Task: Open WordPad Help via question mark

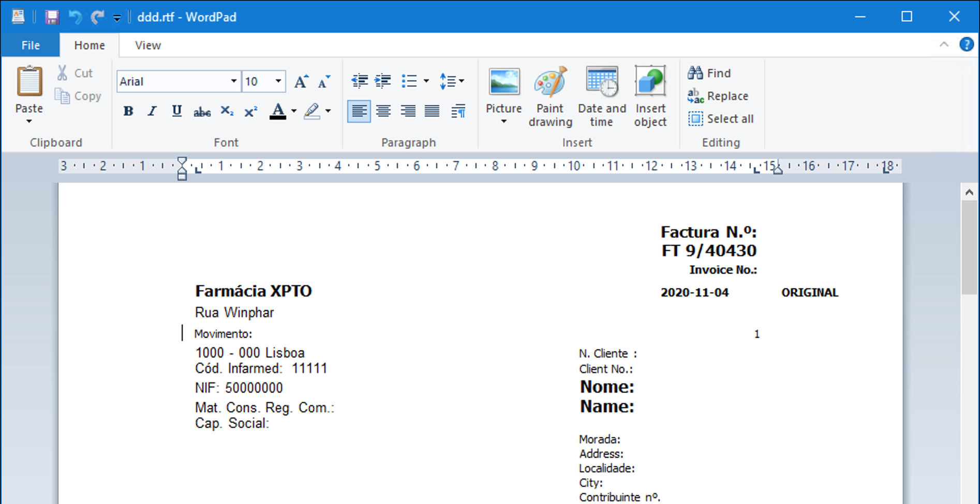Action: [x=966, y=45]
